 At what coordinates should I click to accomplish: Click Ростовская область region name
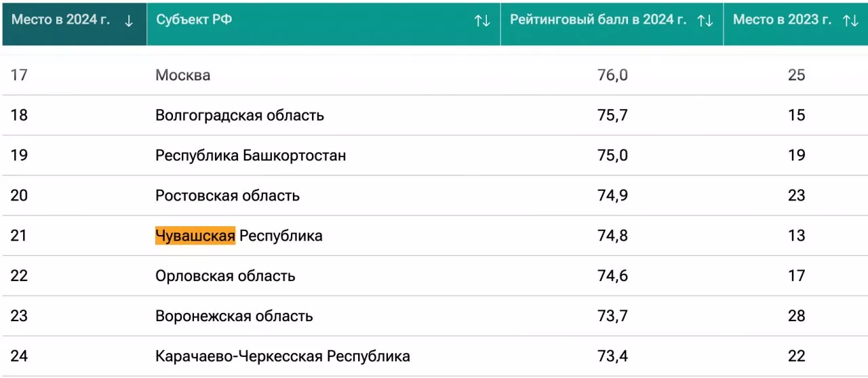(227, 196)
